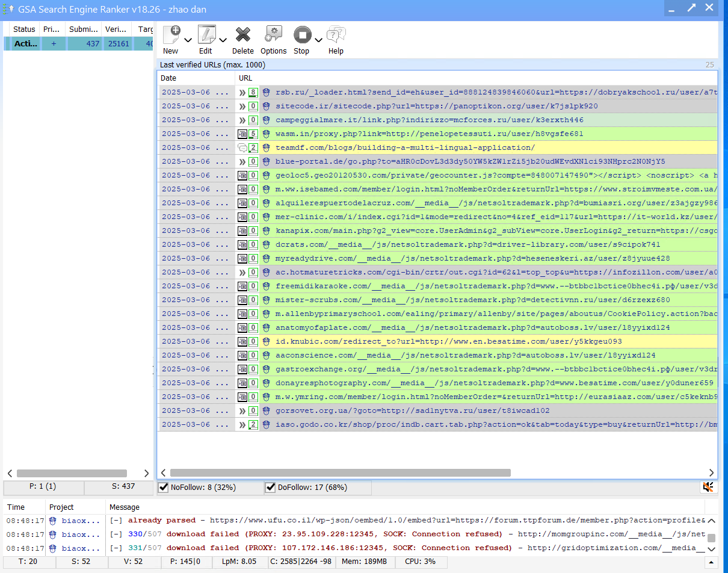
Task: Click the Stop icon in the toolbar
Action: coord(301,34)
